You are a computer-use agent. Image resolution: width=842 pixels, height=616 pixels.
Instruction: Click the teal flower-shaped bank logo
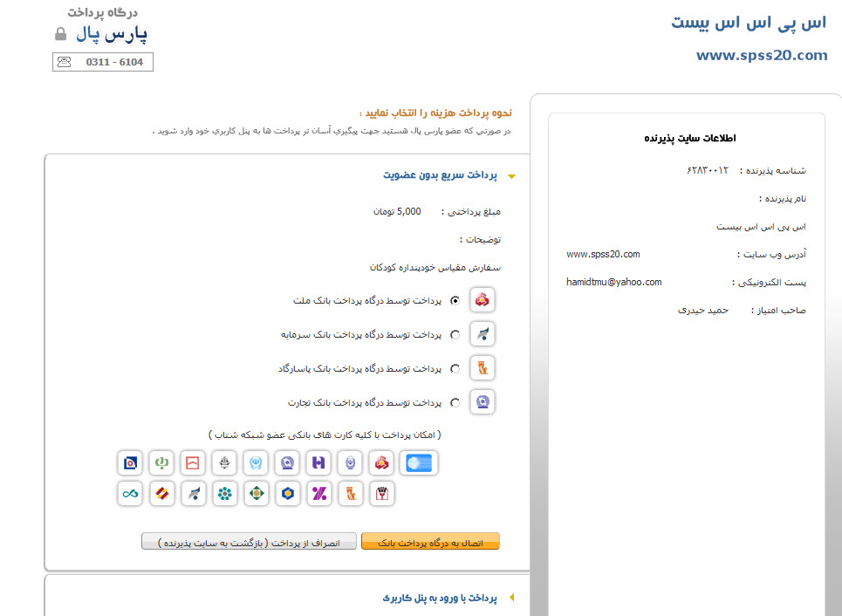coord(225,494)
